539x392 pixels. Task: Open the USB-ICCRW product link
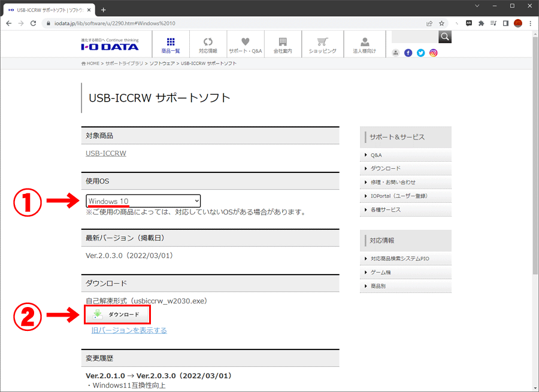(106, 153)
